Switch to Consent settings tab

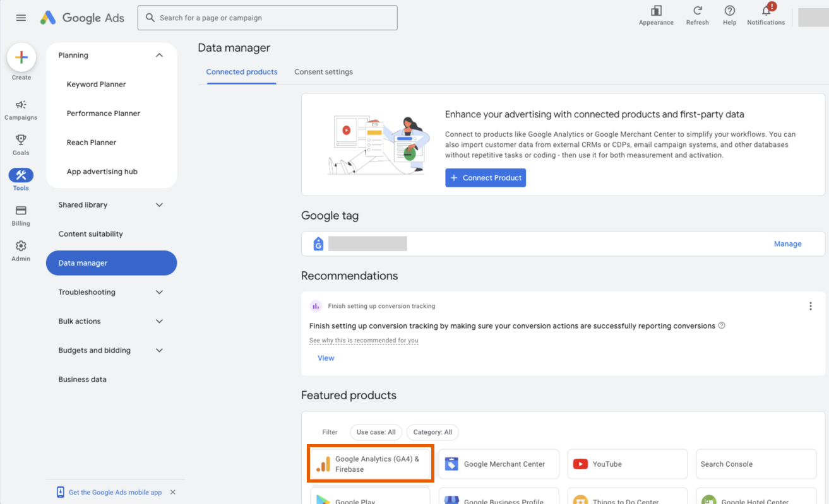click(x=323, y=72)
